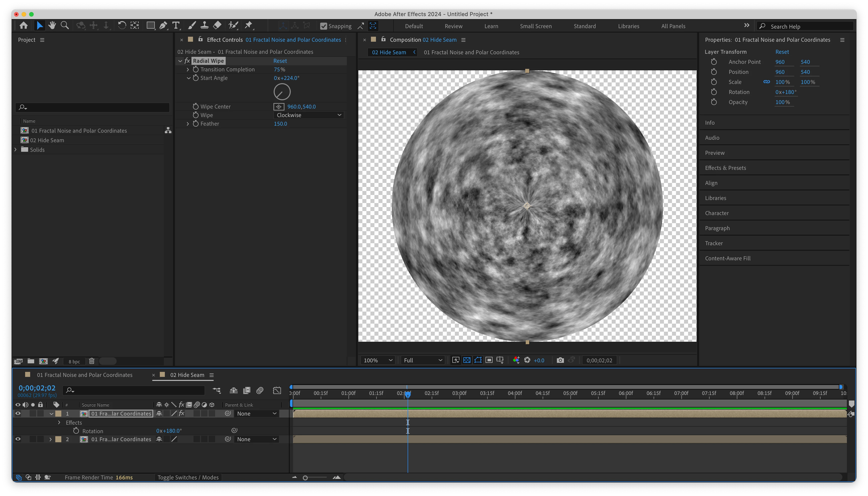Toggle transparency grid in composition viewer
The height and width of the screenshot is (496, 868).
467,360
